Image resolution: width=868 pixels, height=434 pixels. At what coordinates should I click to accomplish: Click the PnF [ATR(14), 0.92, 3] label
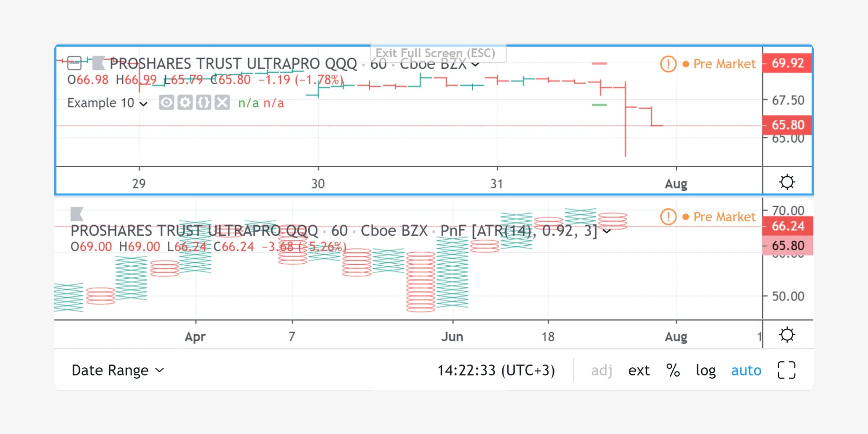[x=519, y=231]
